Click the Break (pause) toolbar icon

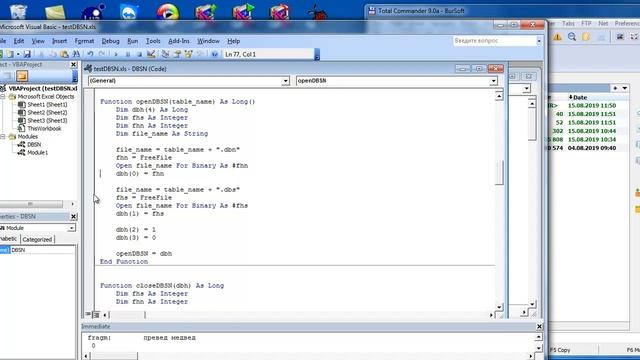[128, 54]
